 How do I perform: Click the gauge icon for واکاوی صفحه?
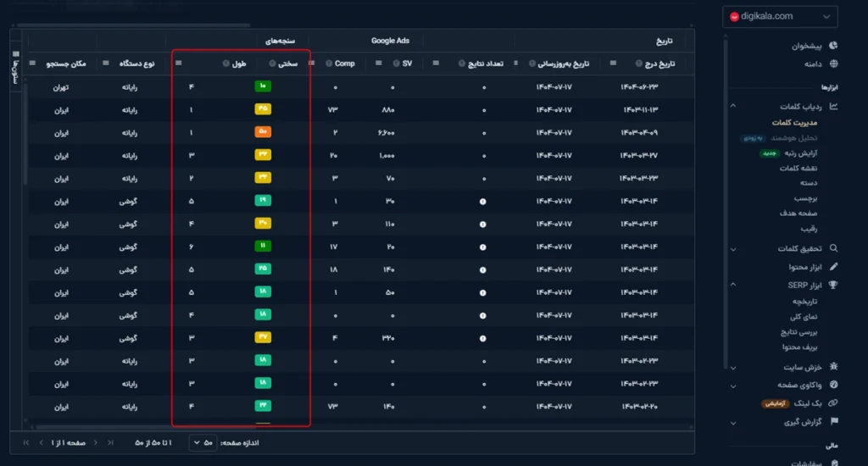[x=833, y=385]
